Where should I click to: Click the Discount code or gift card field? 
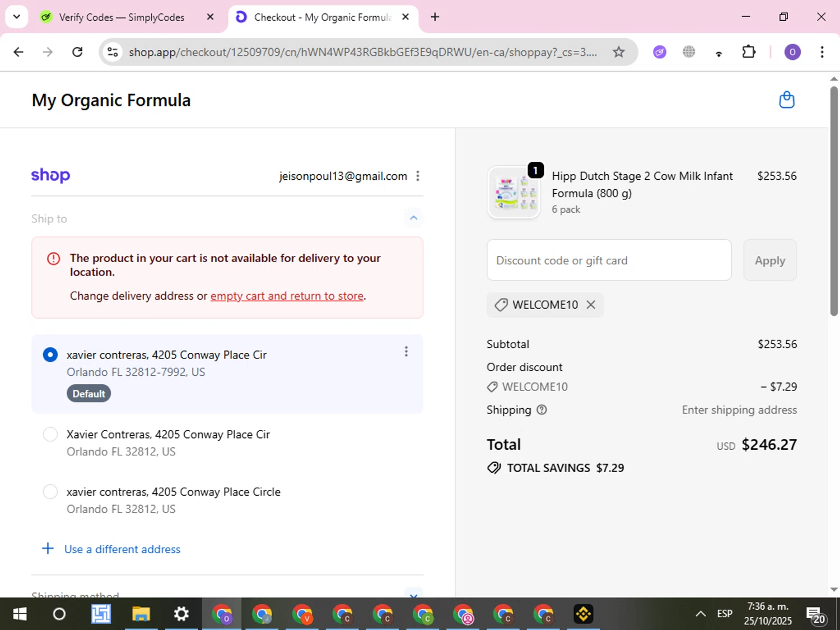(609, 260)
